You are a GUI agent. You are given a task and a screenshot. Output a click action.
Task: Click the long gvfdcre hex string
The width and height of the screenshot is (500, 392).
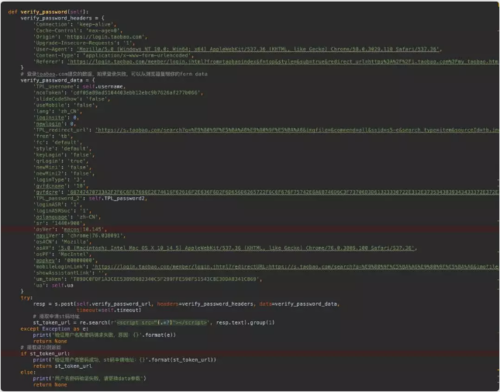coord(283,192)
